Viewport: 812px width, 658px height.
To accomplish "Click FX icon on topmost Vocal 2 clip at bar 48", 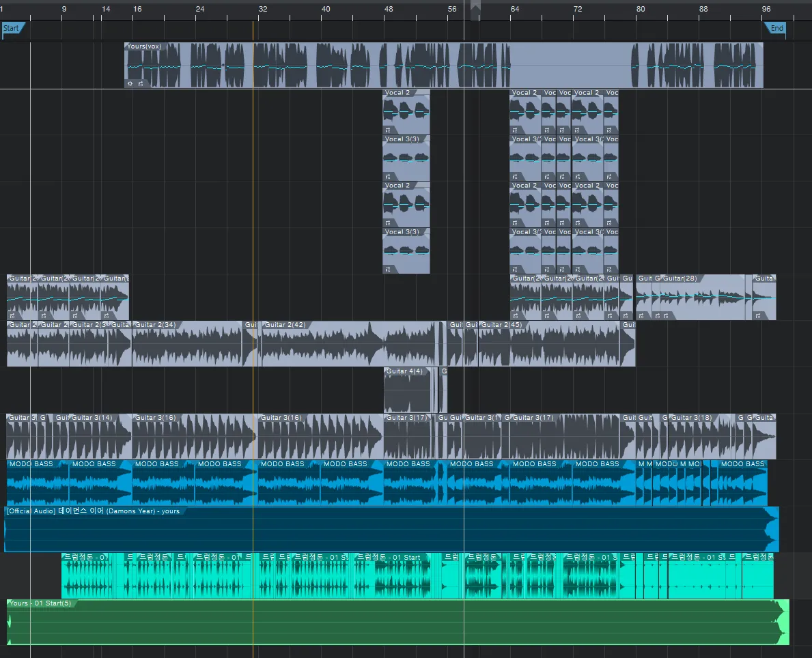I will [x=388, y=130].
